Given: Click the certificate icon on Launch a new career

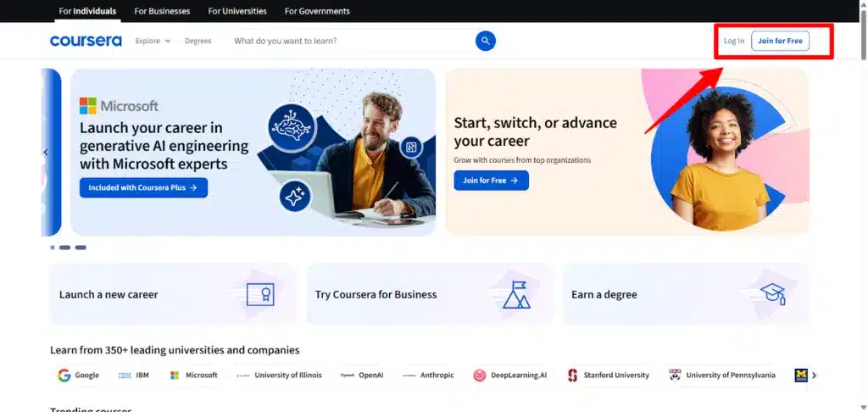Looking at the screenshot, I should (260, 295).
